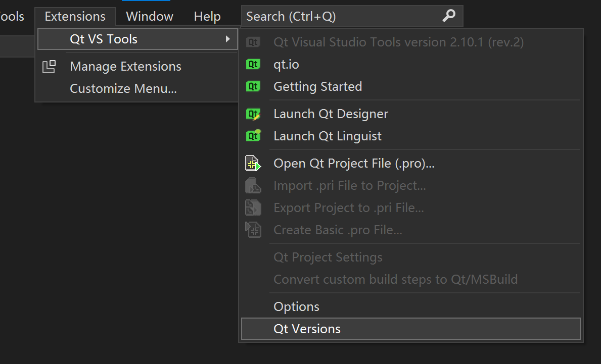This screenshot has width=601, height=364.
Task: Click the magnifying glass search icon
Action: (449, 16)
